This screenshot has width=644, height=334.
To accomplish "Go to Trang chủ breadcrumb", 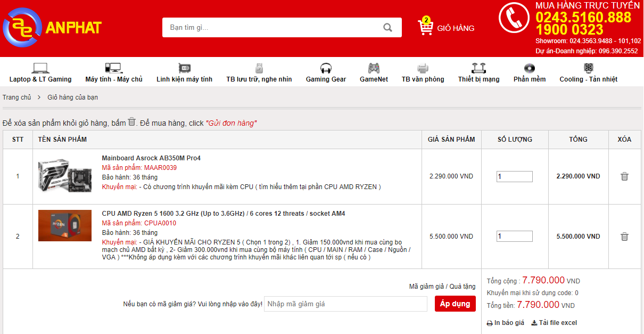I will click(17, 97).
